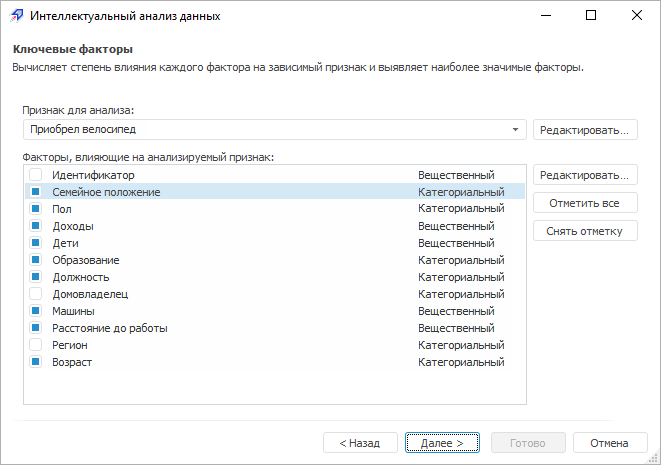Maximize the dialog window
The height and width of the screenshot is (465, 661).
pyautogui.click(x=591, y=16)
